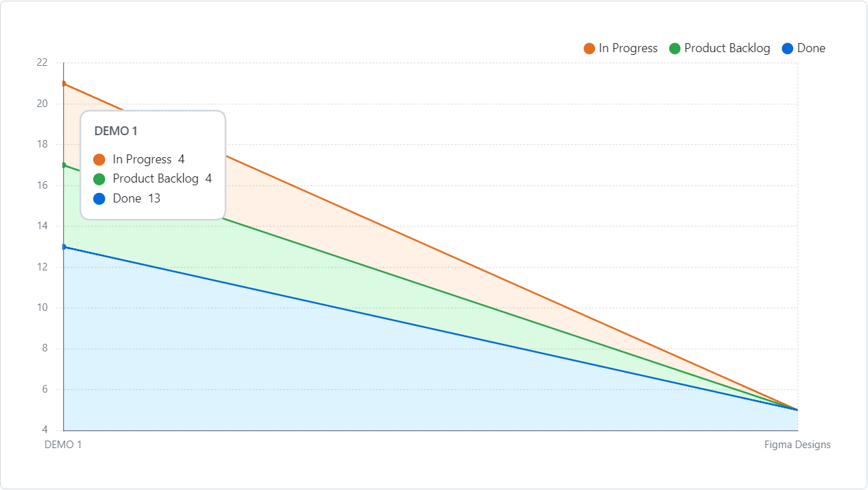The image size is (868, 490).
Task: Click the DEMO 1 x-axis label
Action: click(x=63, y=445)
